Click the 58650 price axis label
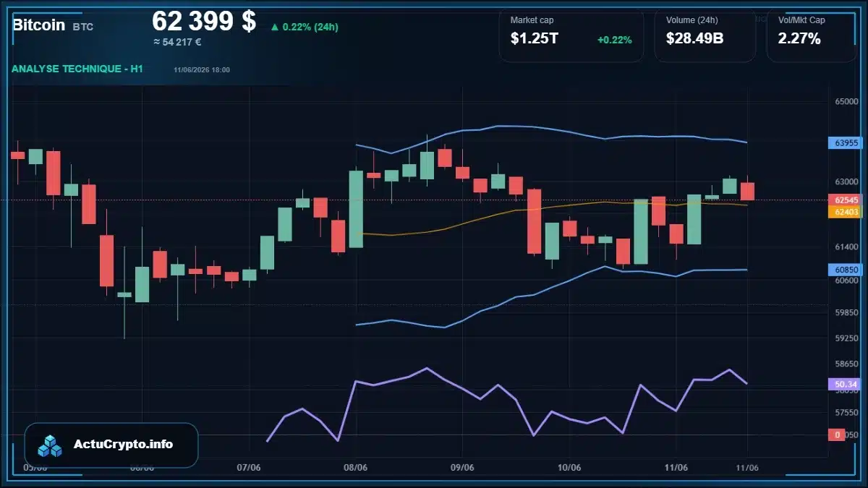868x488 pixels. click(846, 366)
